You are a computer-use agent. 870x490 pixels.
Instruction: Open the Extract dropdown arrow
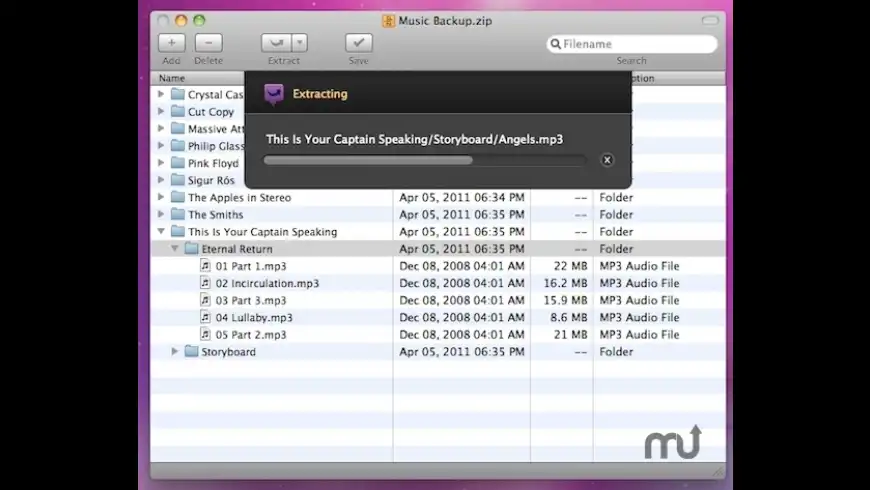[x=300, y=43]
